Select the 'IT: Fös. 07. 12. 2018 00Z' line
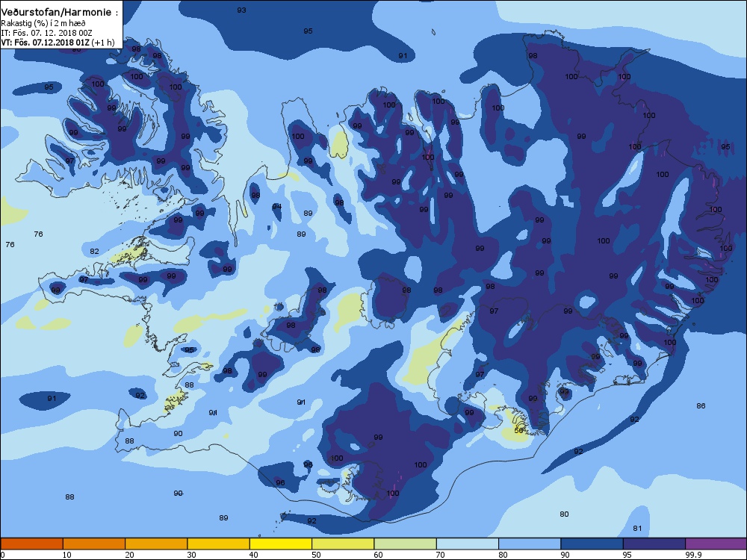The width and height of the screenshot is (747, 560). pos(46,33)
